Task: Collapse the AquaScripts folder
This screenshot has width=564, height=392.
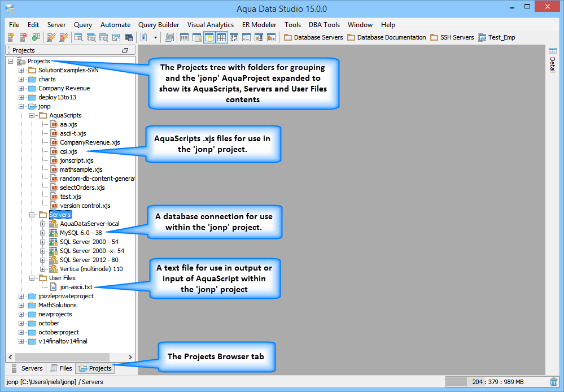Action: coord(32,115)
